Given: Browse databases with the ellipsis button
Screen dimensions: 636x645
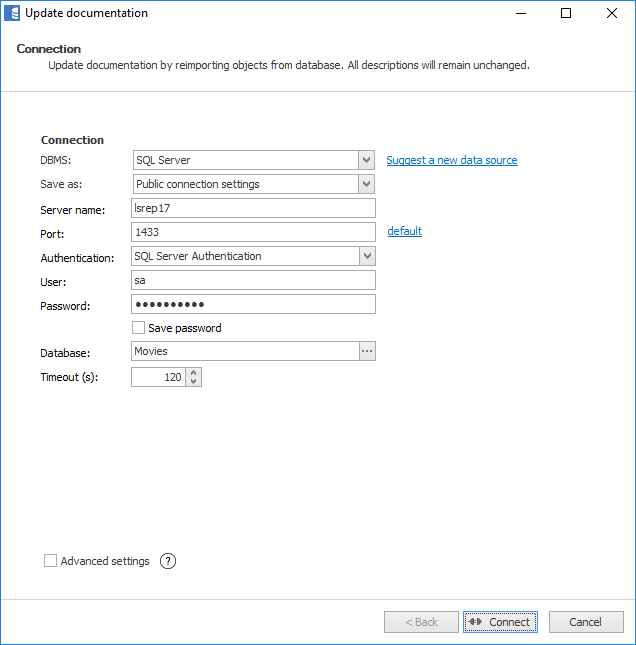Looking at the screenshot, I should [367, 352].
